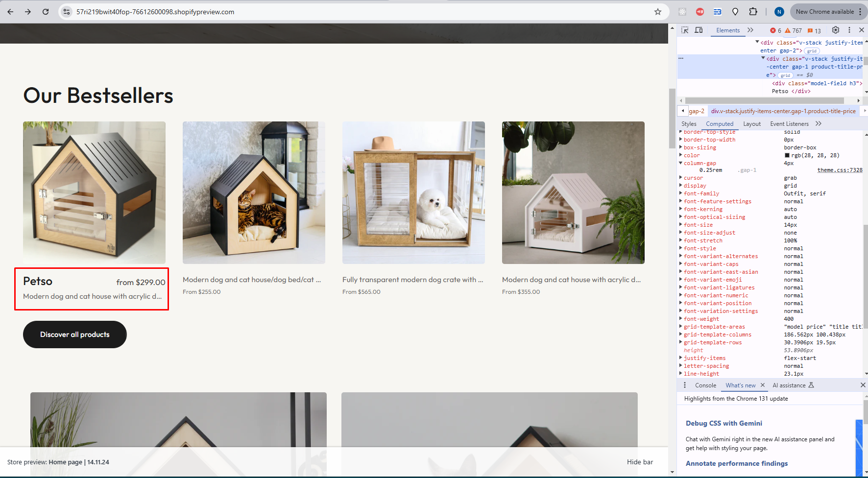The image size is (868, 478).
Task: Close the DevTools panel
Action: (862, 30)
